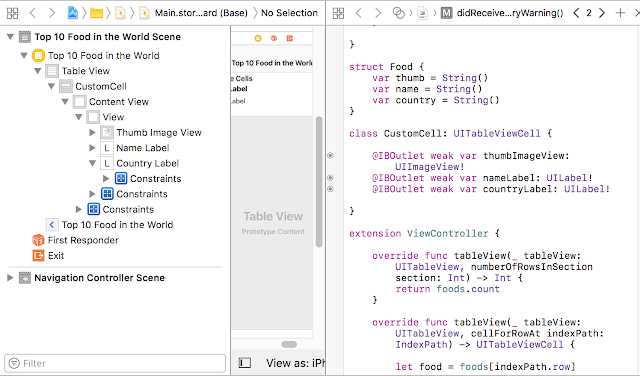The width and height of the screenshot is (640, 376).
Task: Expand the Name Label node
Action: tap(92, 148)
